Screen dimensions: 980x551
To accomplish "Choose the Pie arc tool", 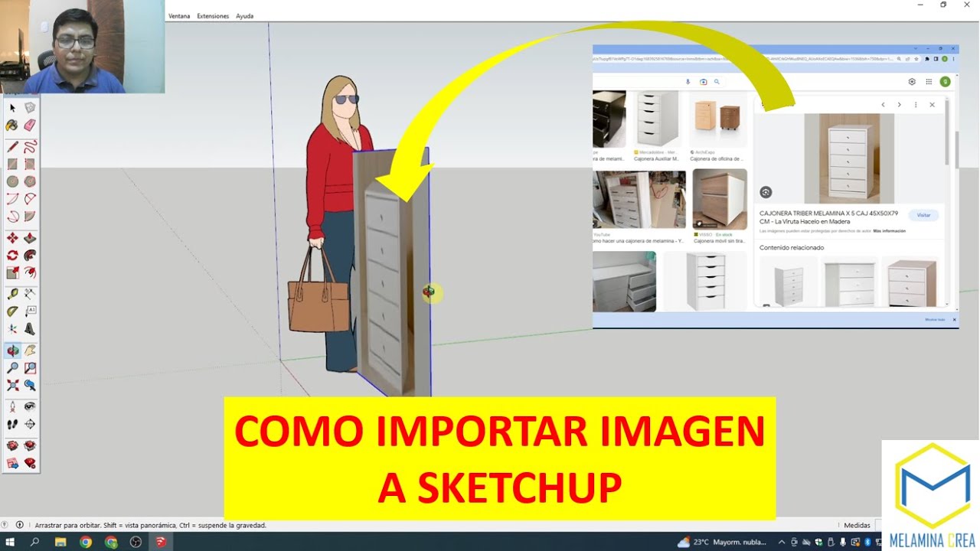I will [30, 217].
